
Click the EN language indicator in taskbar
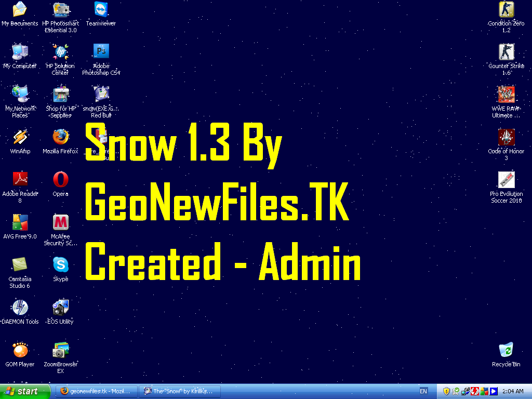[423, 391]
